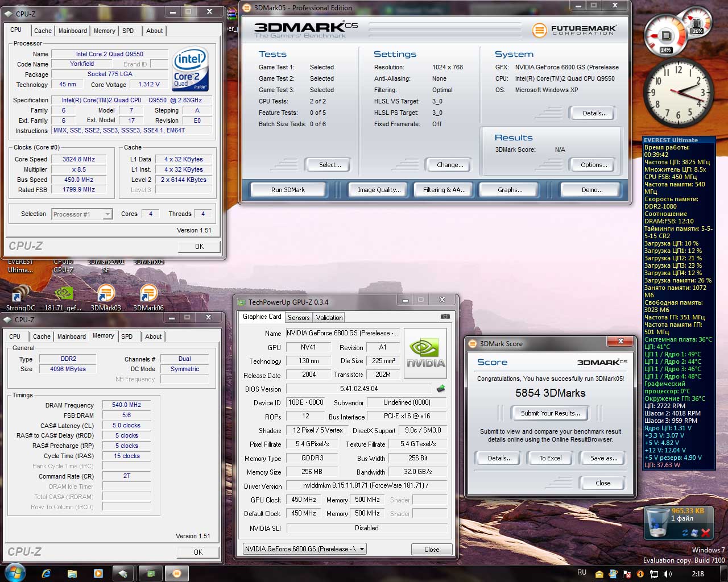The image size is (728, 582).
Task: Click the DRAM Frequency 540.0 MHz field
Action: click(x=126, y=405)
